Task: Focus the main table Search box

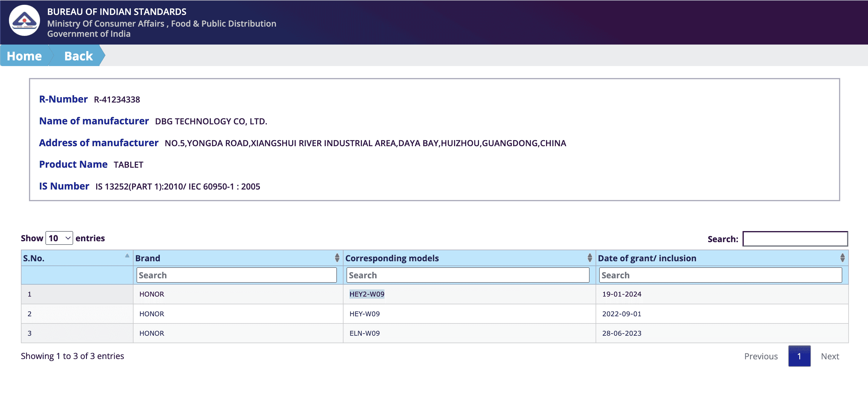Action: [795, 239]
